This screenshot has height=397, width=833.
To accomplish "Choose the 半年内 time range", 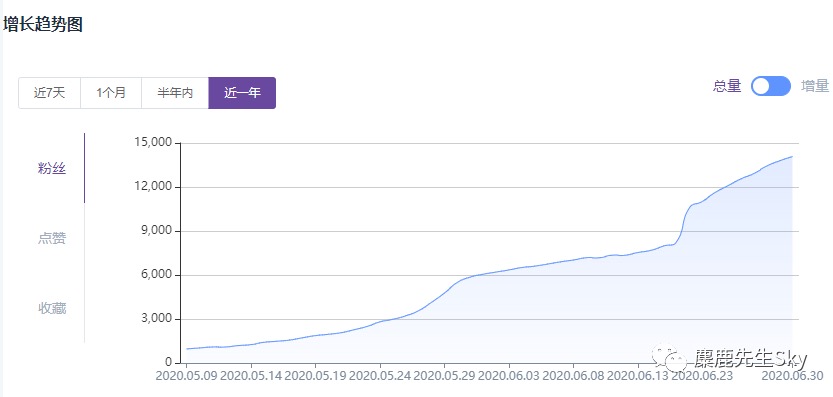I will 175,93.
